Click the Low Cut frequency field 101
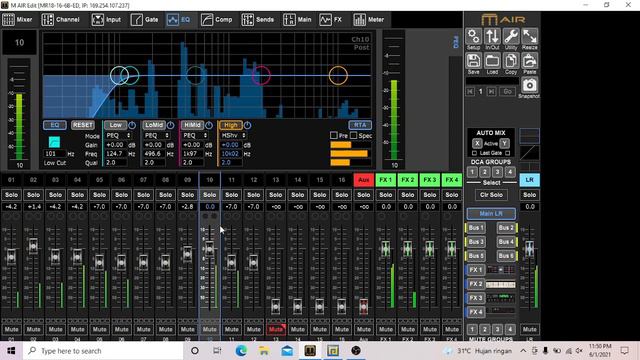This screenshot has width=640, height=360. click(55, 153)
